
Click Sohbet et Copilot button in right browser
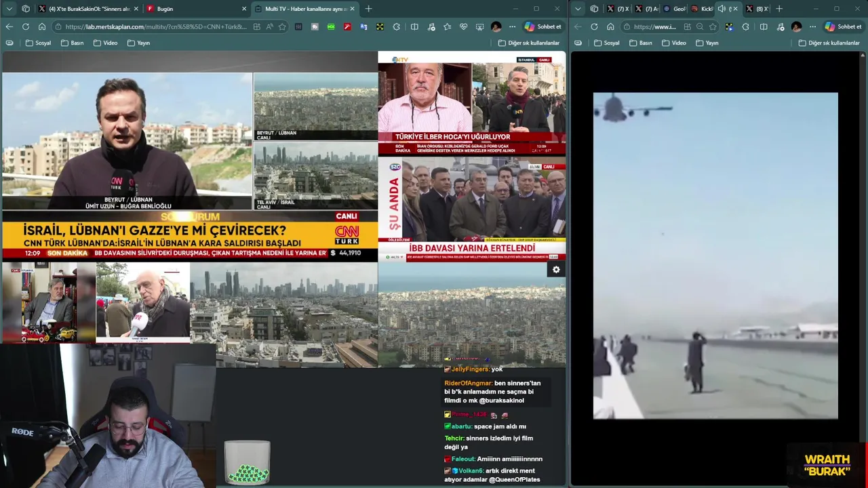click(843, 26)
